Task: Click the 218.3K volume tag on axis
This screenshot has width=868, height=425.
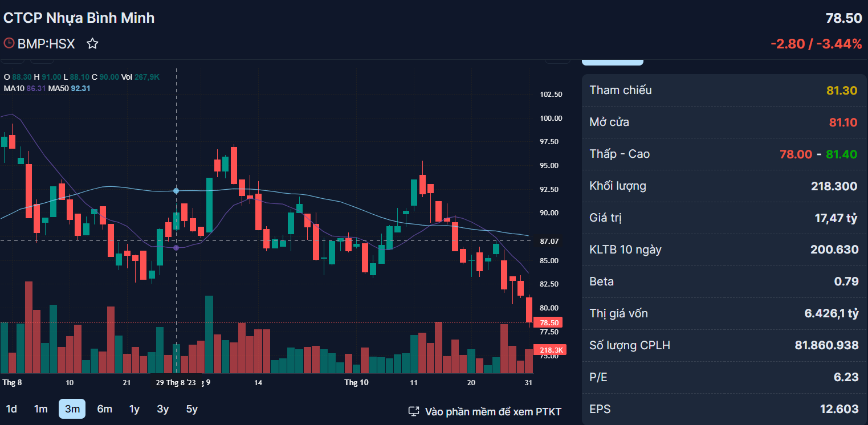Action: point(549,350)
